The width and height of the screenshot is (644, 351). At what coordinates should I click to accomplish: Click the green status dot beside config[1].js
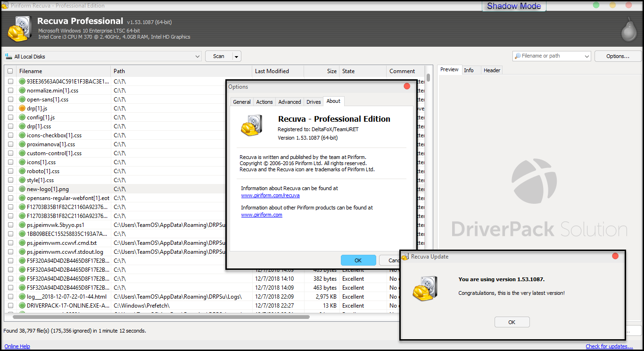[22, 117]
